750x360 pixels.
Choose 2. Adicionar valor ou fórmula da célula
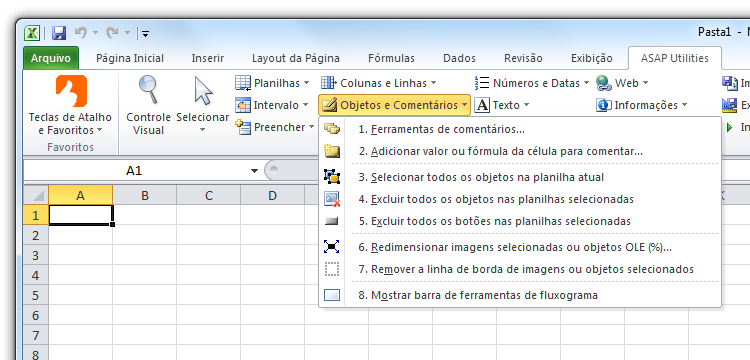(520, 151)
